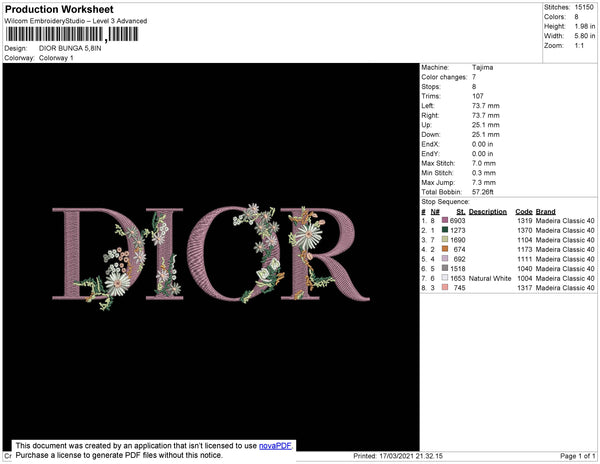Click the 'N#' column header
The height and width of the screenshot is (464, 600).
click(x=435, y=212)
